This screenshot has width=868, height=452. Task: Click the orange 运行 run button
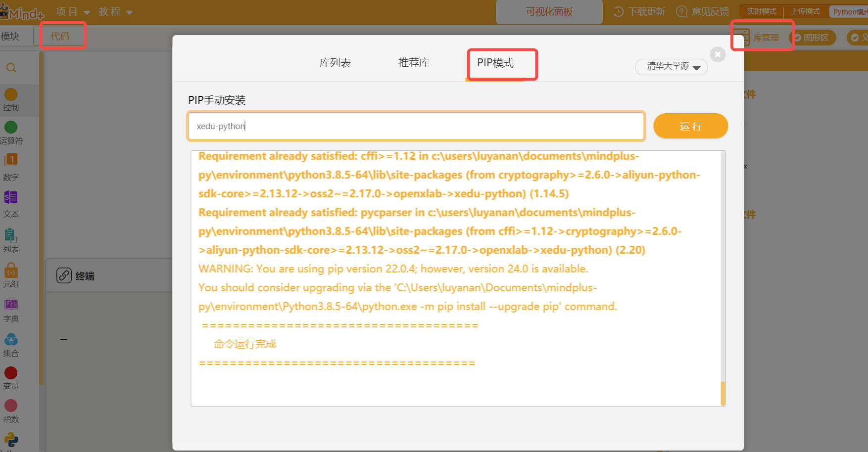click(690, 126)
